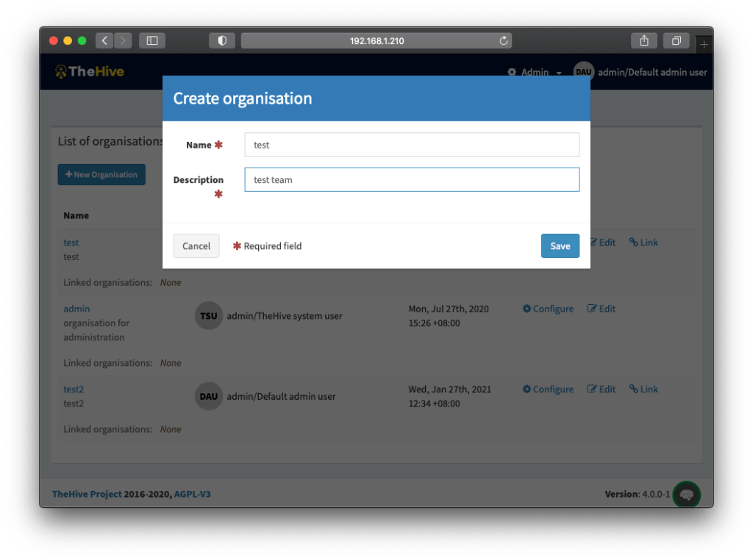
Task: Click the Save button in the dialog
Action: (x=560, y=246)
